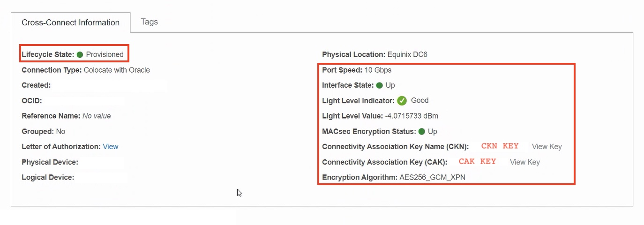Click the green Lifecycle State status dot

pos(80,55)
